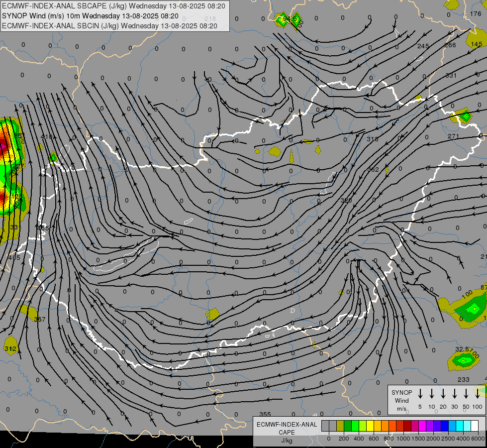Screen dimensions: 487x448
Task: Click the 30 m/s wind arrow in legend
Action: point(454,394)
